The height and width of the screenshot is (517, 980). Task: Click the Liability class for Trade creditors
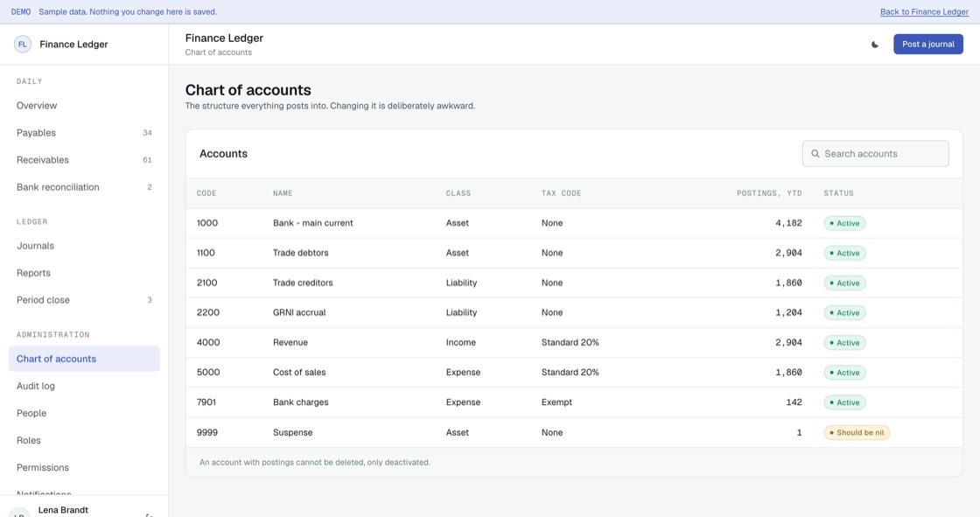pyautogui.click(x=461, y=283)
